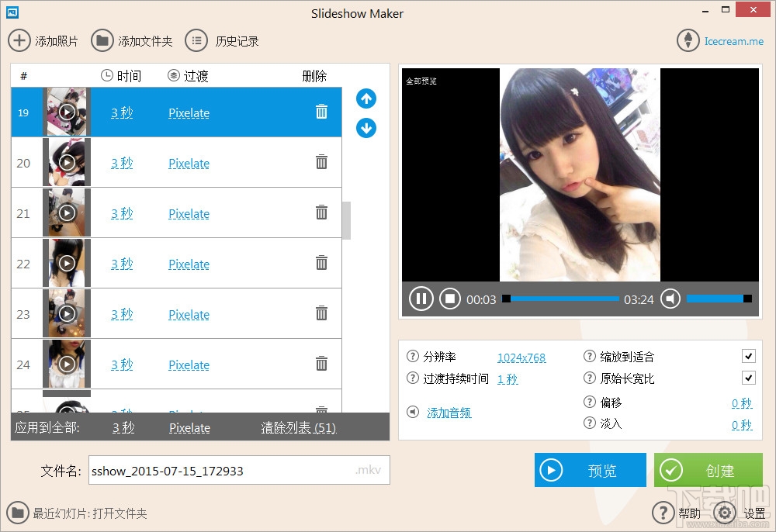Delete slide 22 with trash icon

coord(322,263)
